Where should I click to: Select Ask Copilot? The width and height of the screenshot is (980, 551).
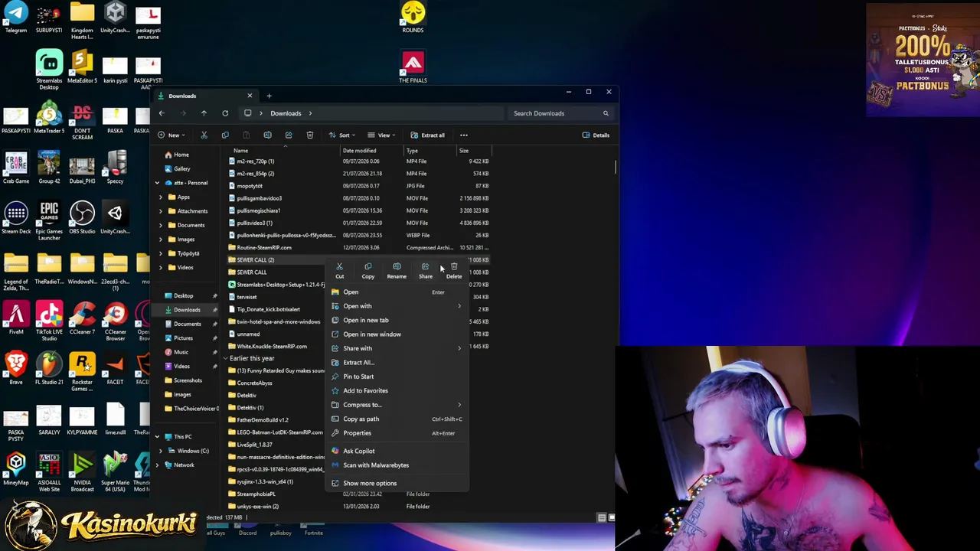[396, 451]
